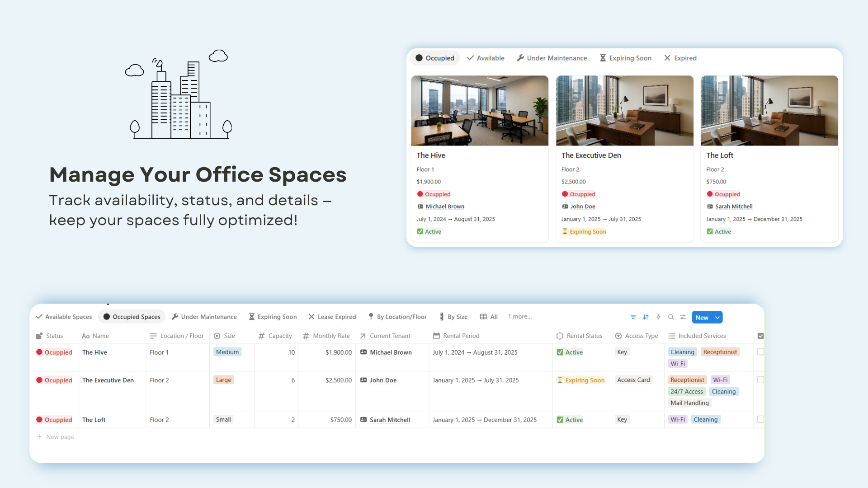Click the red status dot on The Hive card

420,194
